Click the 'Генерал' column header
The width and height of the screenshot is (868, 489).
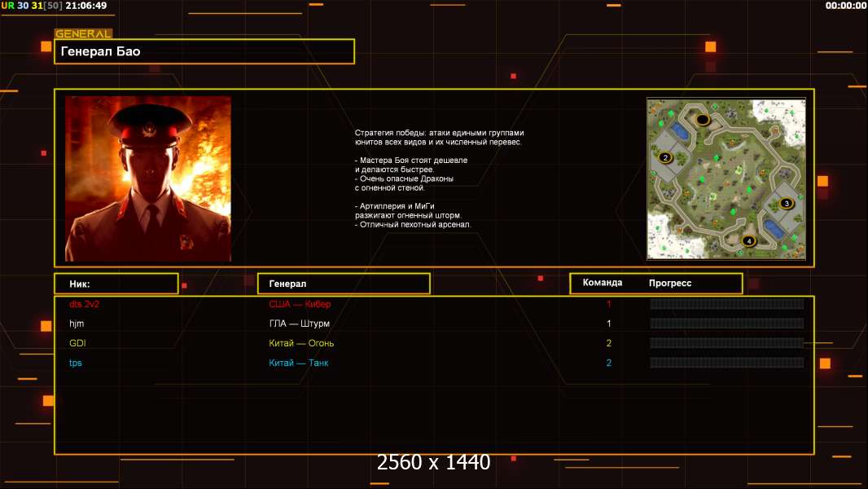pyautogui.click(x=344, y=284)
